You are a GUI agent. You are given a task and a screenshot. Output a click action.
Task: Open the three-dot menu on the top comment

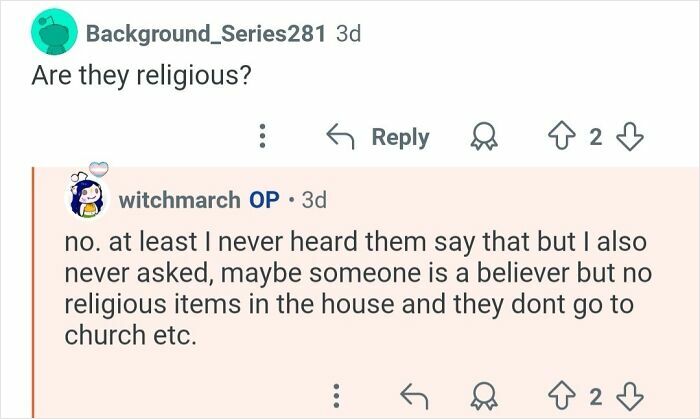263,137
